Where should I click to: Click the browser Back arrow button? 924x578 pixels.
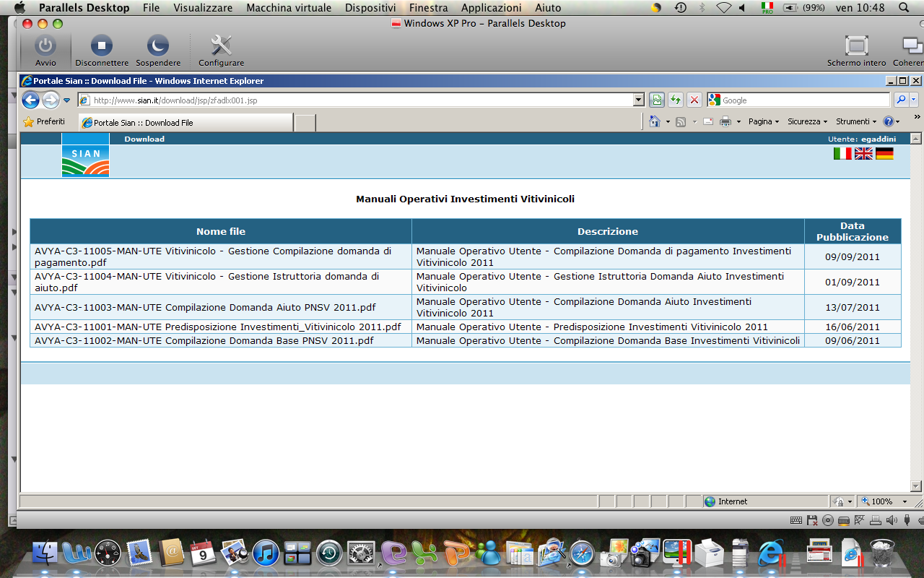(30, 100)
